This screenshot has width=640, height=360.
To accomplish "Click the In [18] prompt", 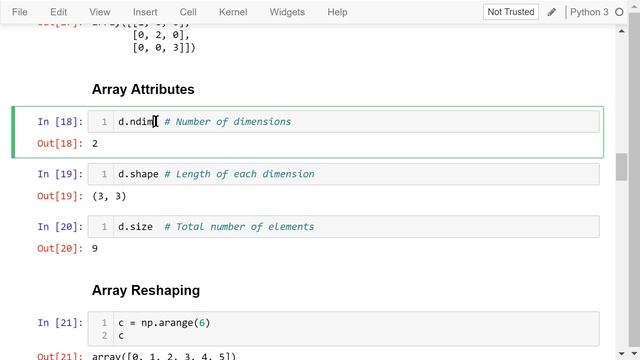I will click(60, 122).
